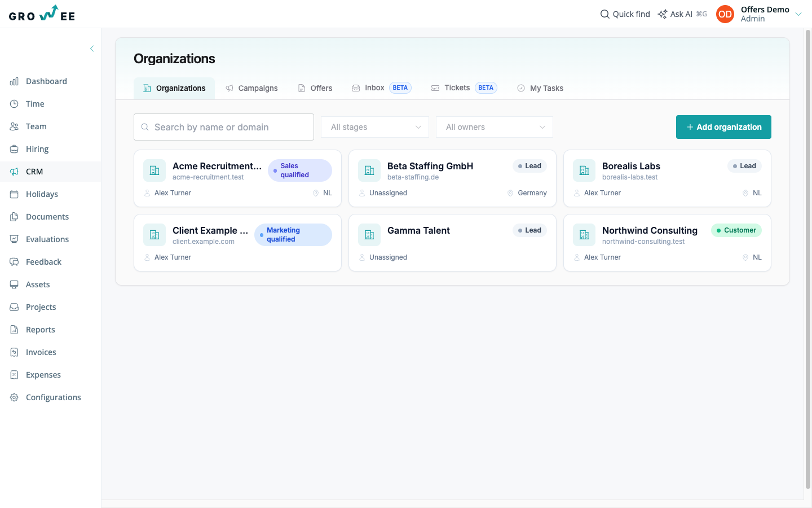Screen dimensions: 812x508
Task: Click the Acme Recruitment building icon
Action: (155, 170)
